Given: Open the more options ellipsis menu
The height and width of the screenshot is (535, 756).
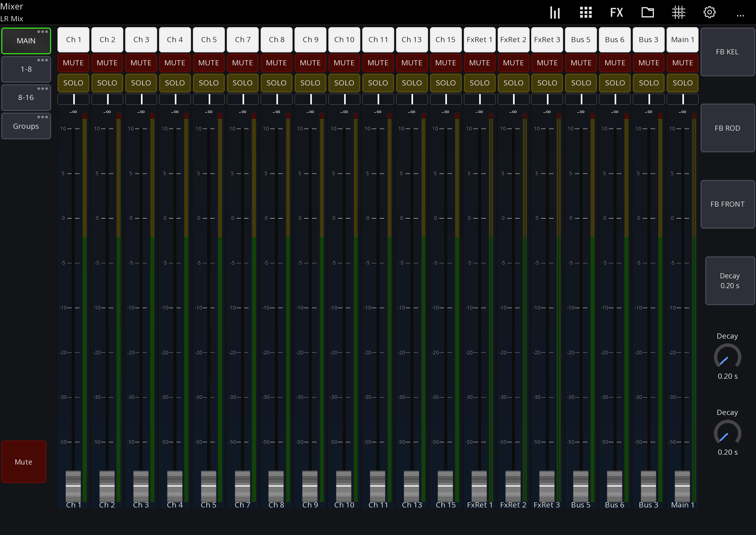Looking at the screenshot, I should tap(740, 16).
